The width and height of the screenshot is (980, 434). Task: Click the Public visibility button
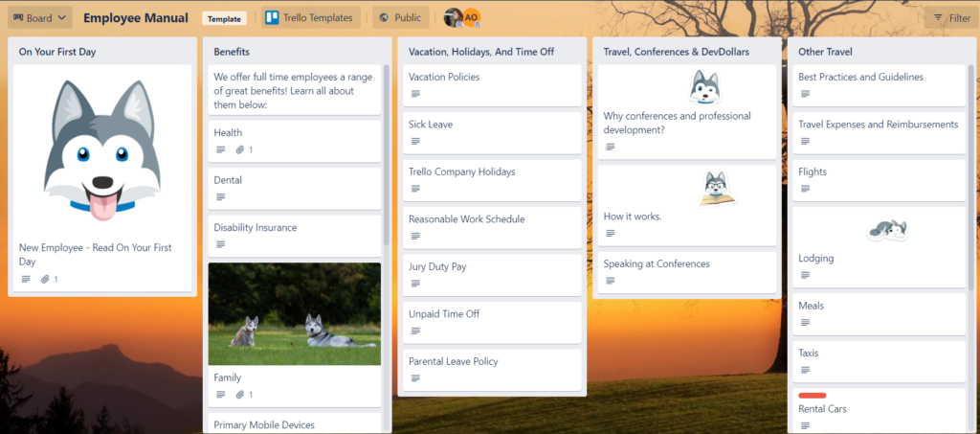click(400, 17)
